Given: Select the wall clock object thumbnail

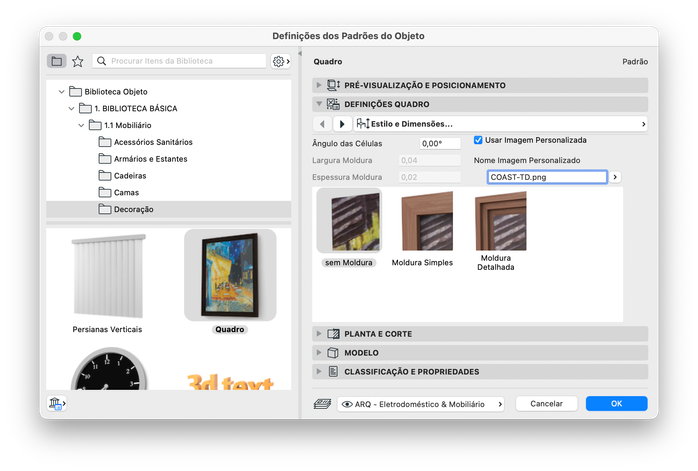Looking at the screenshot, I should pos(109,369).
